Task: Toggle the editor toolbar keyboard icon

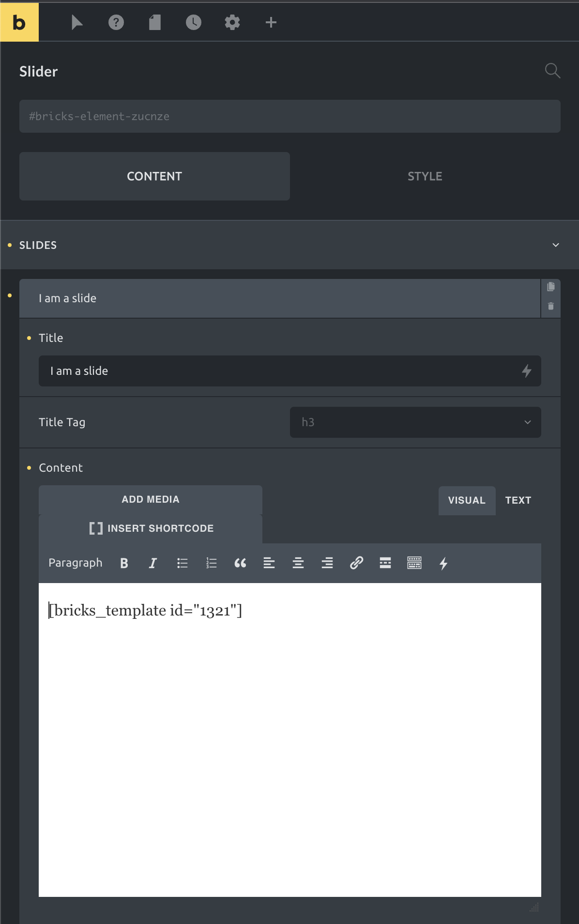Action: pos(414,563)
